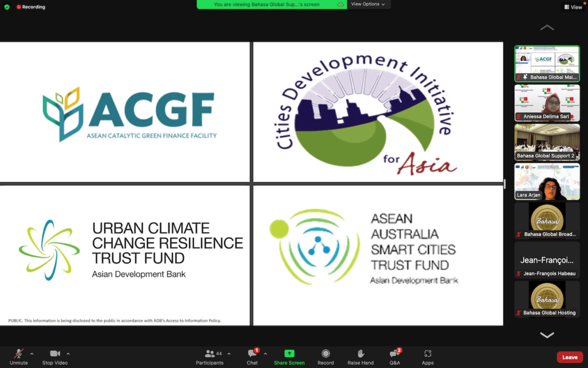
Task: Click the PUBLIC disclosure footer text
Action: pyautogui.click(x=114, y=321)
